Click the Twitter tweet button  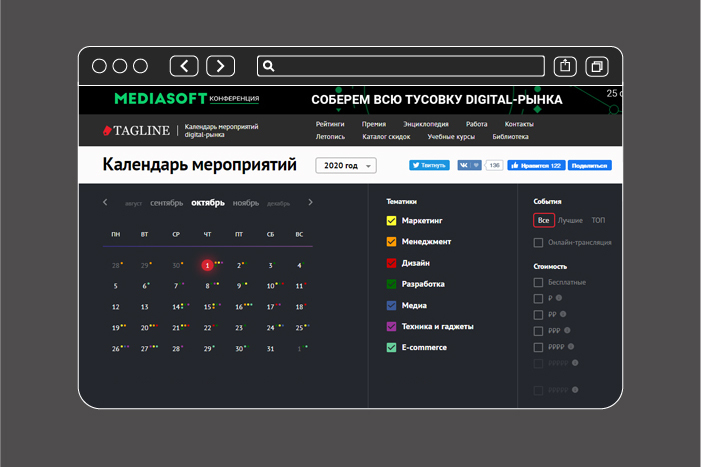429,165
